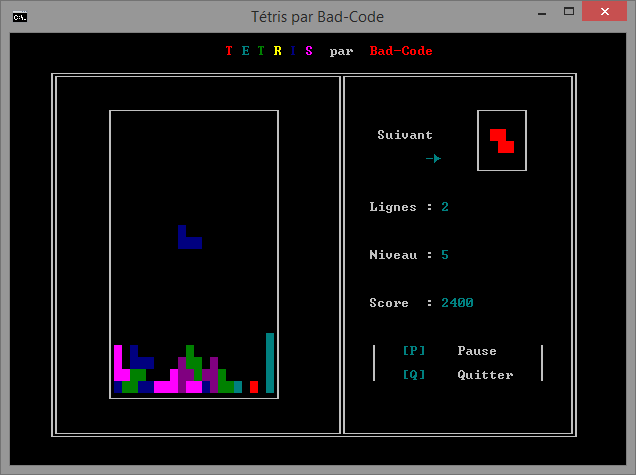Click the Quitter text

coord(485,374)
